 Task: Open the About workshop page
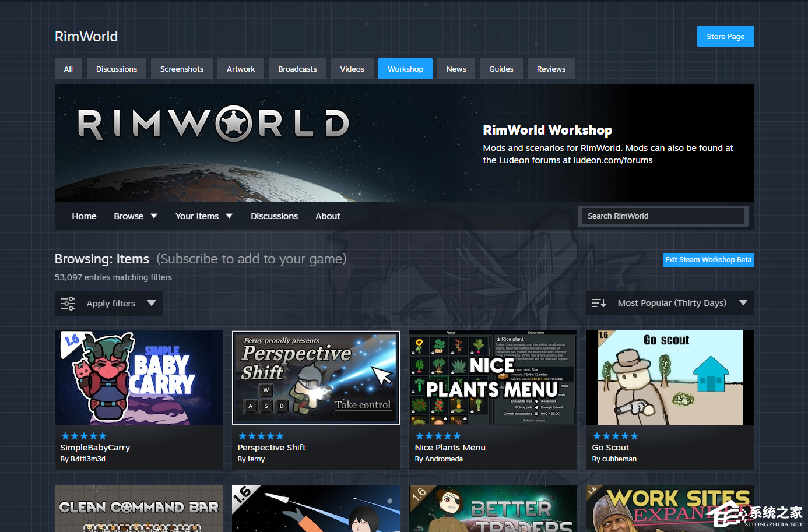pyautogui.click(x=328, y=216)
